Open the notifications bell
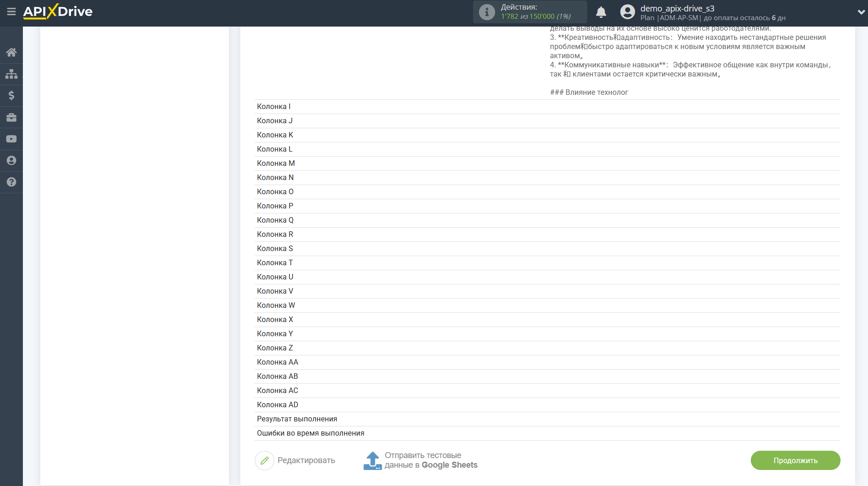The image size is (868, 486). click(601, 12)
